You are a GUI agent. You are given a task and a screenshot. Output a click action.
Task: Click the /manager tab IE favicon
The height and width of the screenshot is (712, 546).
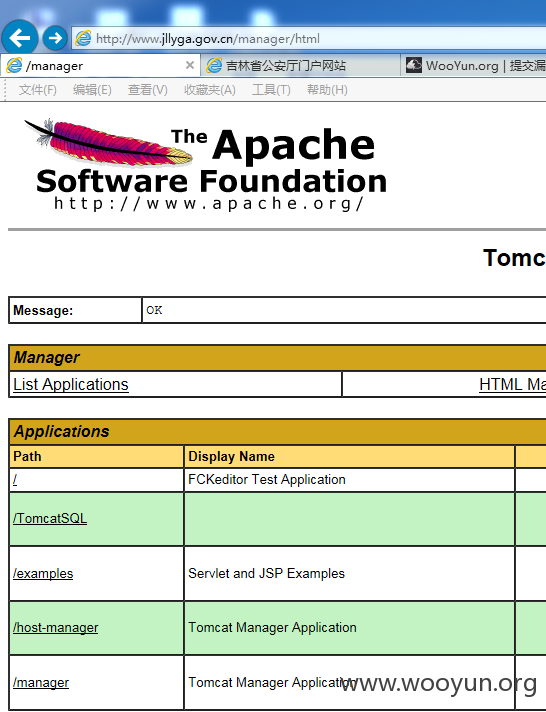[x=14, y=65]
